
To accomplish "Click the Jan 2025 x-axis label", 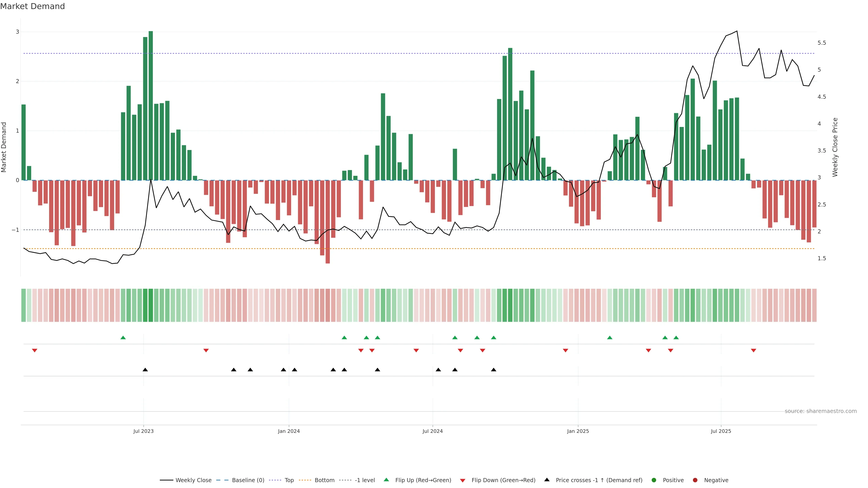I will tap(578, 431).
